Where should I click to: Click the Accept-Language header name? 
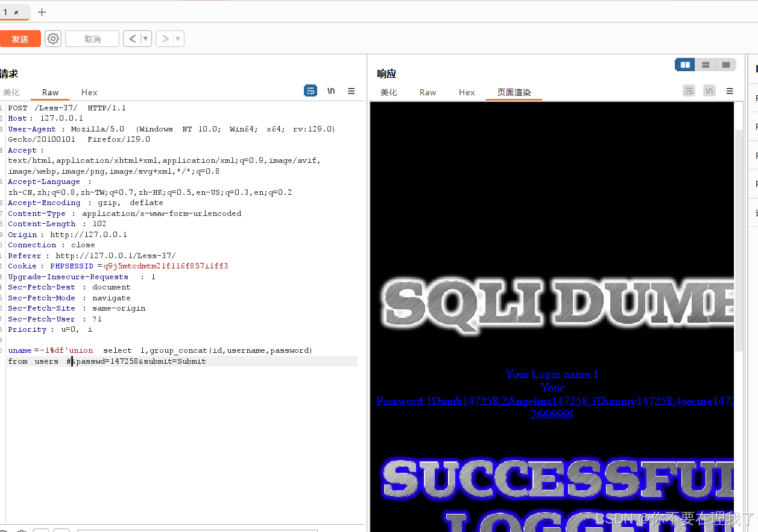pyautogui.click(x=44, y=182)
